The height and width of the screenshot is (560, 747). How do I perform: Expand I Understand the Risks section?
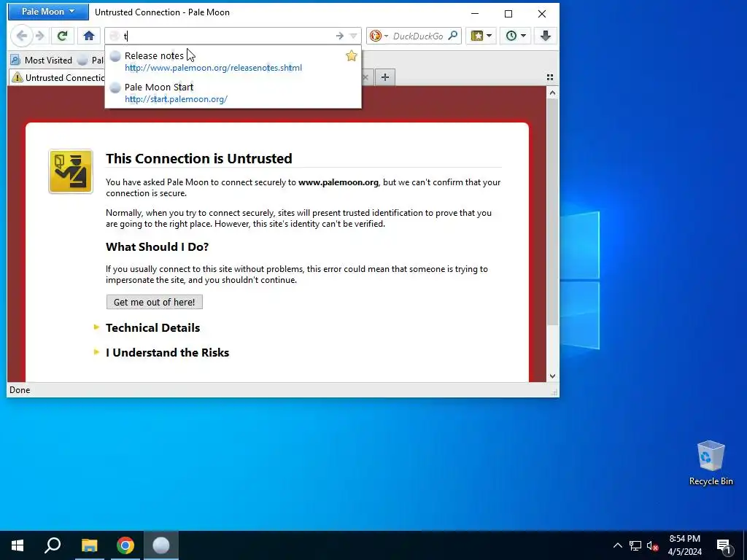[x=167, y=352]
